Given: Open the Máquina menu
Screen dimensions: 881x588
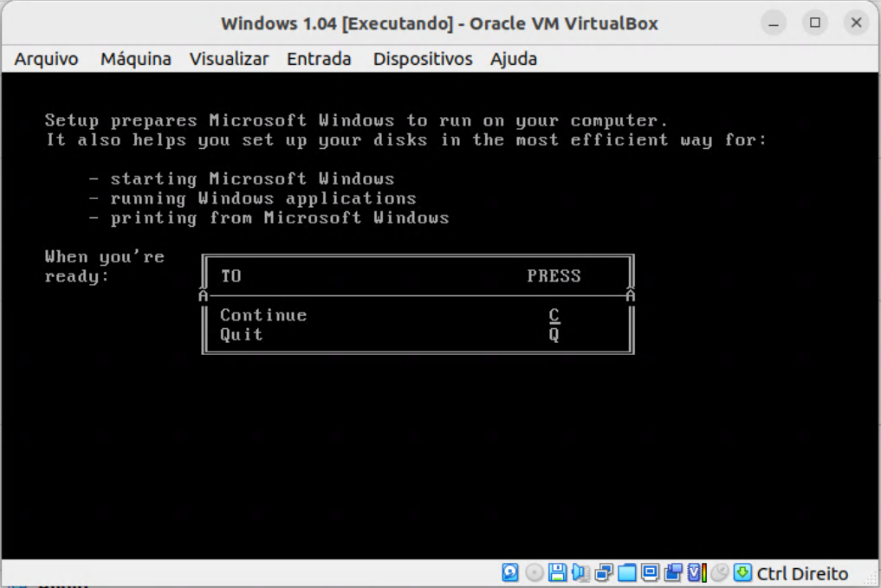Looking at the screenshot, I should (x=135, y=59).
